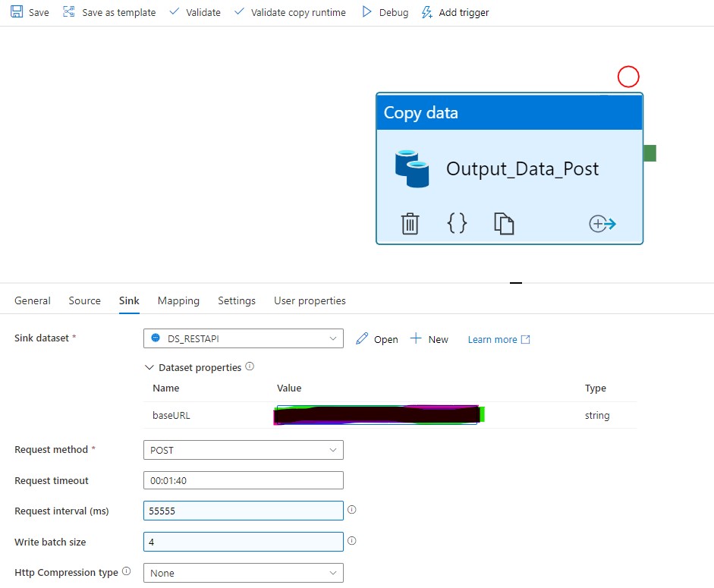Click the add output arrow on Copy data
This screenshot has height=588, width=714.
coord(602,223)
